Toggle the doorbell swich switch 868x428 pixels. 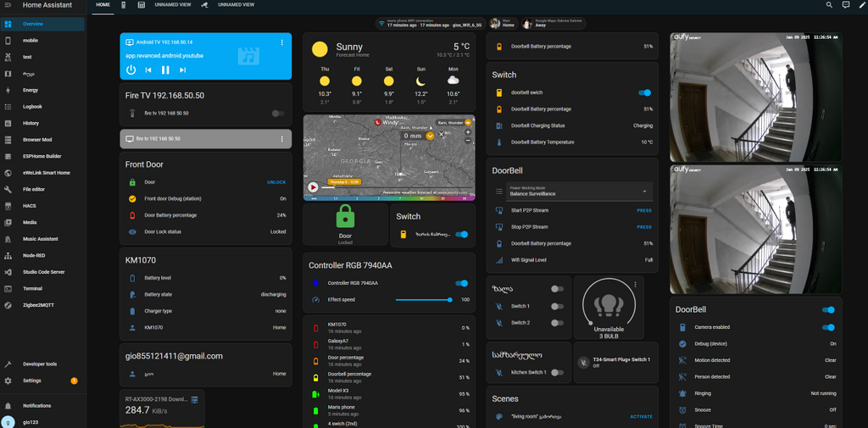(645, 92)
